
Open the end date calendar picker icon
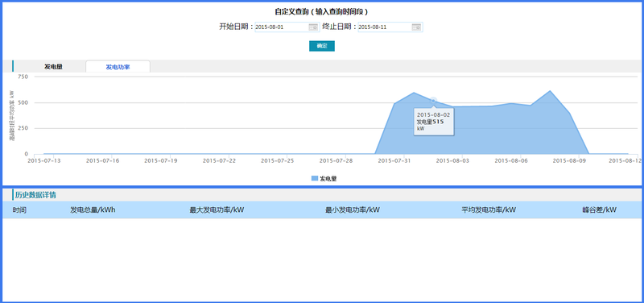(x=416, y=27)
